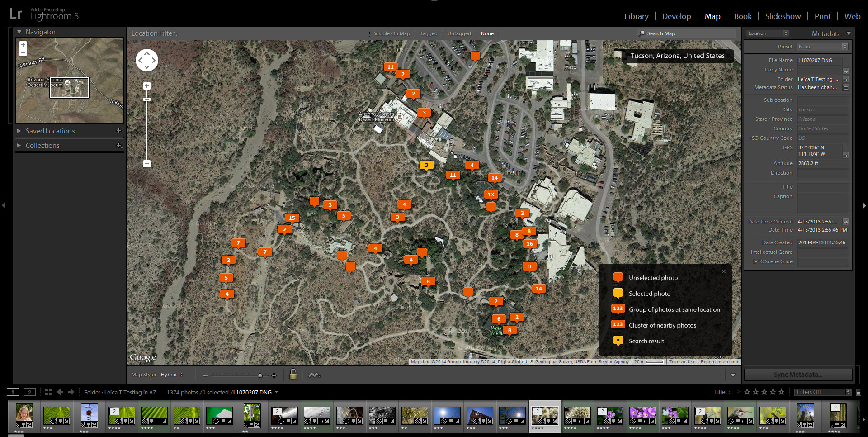Image resolution: width=868 pixels, height=437 pixels.
Task: Hide right panel with edge arrow
Action: coord(864,205)
